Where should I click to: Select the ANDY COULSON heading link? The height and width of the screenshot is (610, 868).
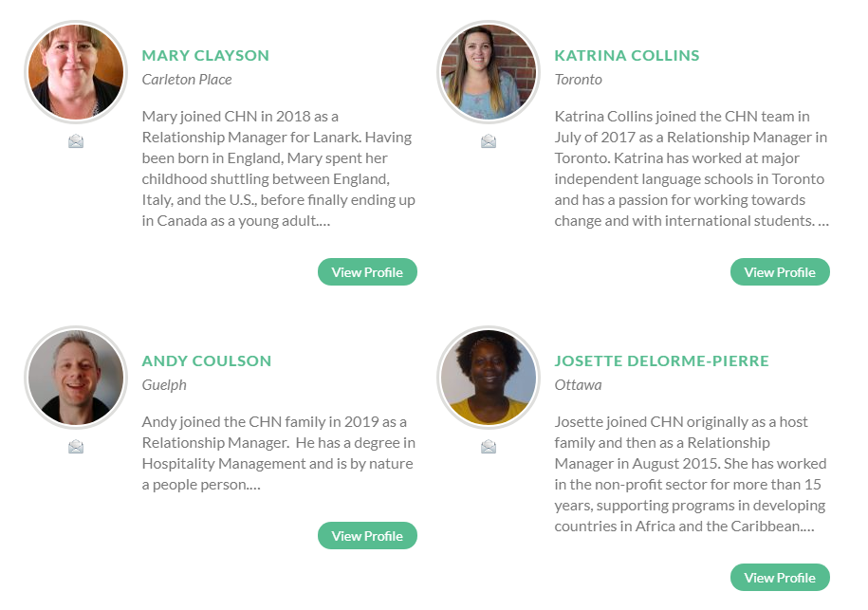click(x=207, y=360)
